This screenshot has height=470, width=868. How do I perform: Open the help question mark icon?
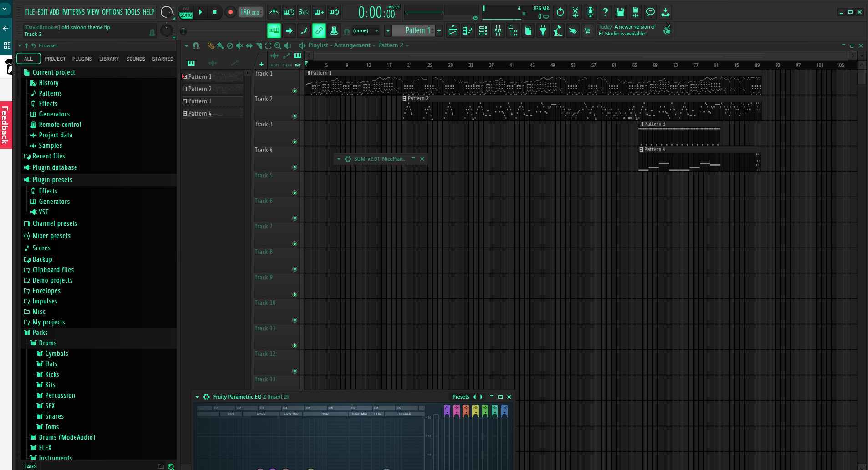coord(605,12)
